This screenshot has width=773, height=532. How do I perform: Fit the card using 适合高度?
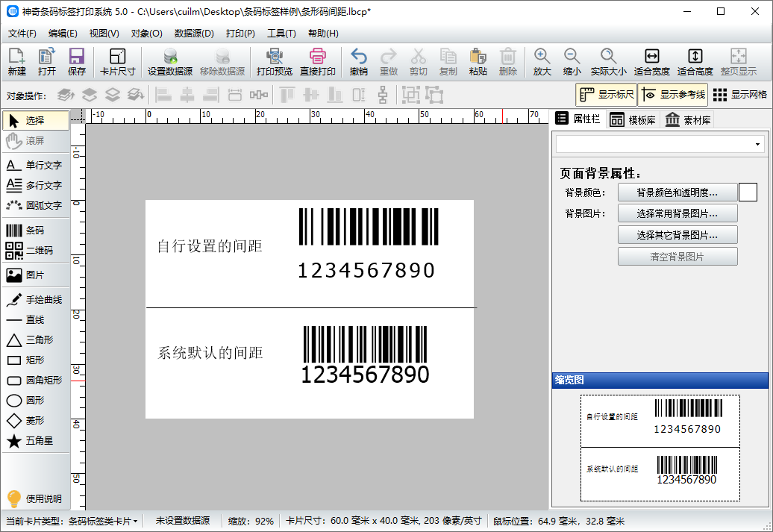click(x=695, y=62)
